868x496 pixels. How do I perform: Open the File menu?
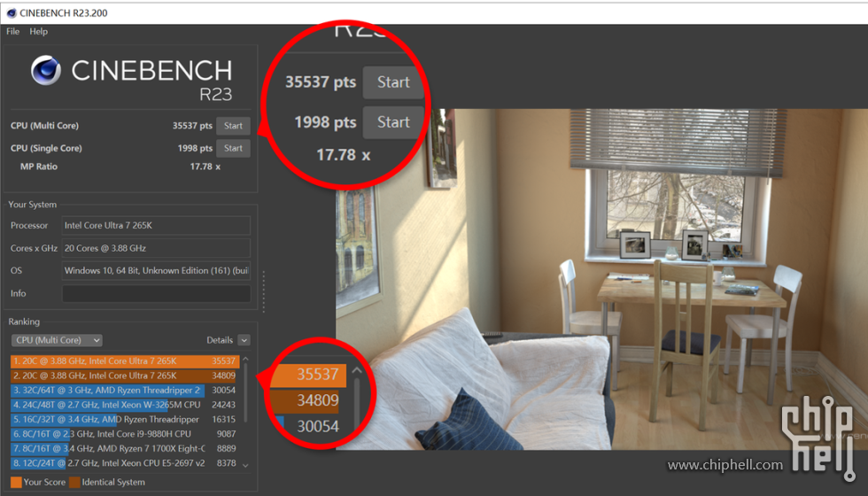[12, 32]
